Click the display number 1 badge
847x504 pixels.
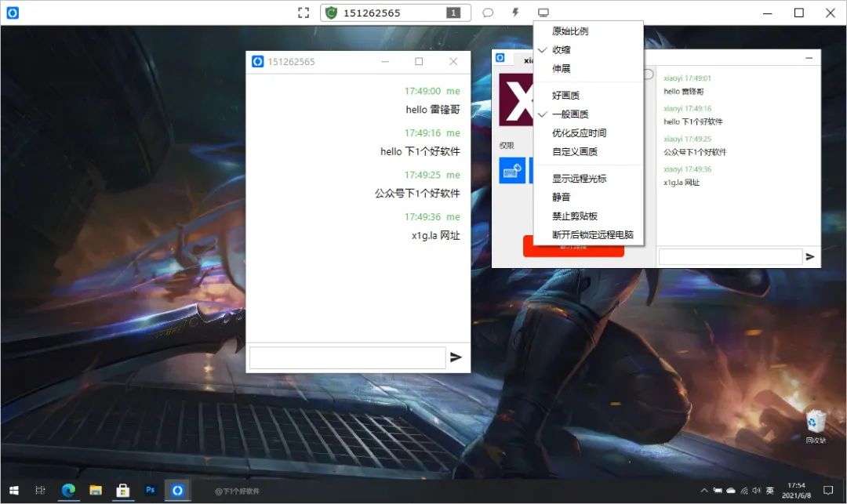[x=453, y=13]
